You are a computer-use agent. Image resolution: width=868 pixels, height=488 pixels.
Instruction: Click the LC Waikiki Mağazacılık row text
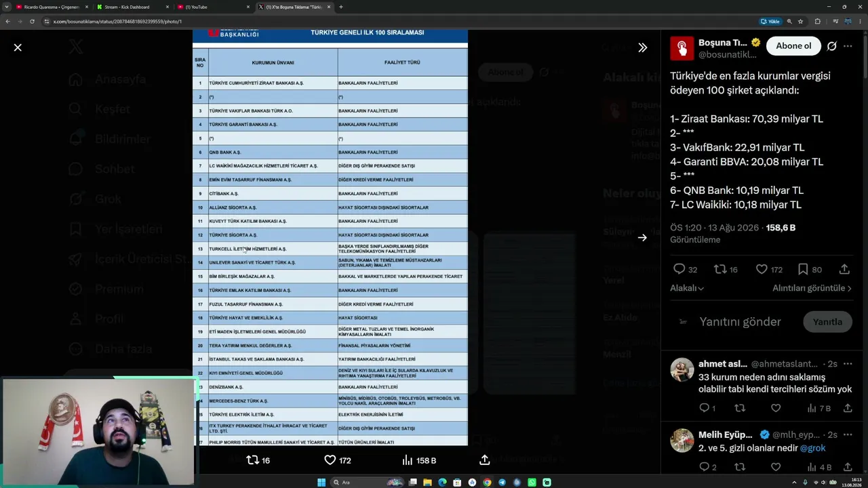pos(263,166)
